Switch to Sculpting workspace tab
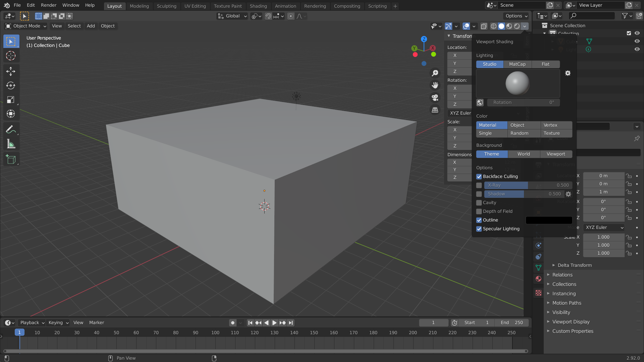This screenshot has width=644, height=362. pos(166,6)
